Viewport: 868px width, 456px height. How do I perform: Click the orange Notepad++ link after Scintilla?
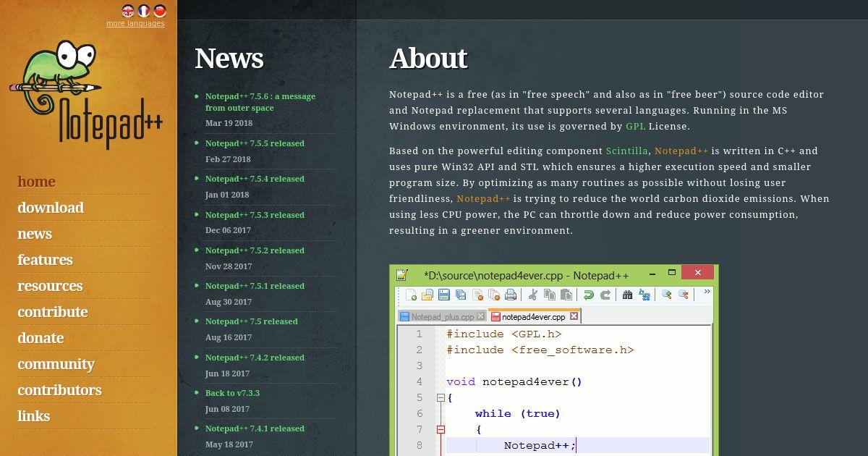(681, 151)
